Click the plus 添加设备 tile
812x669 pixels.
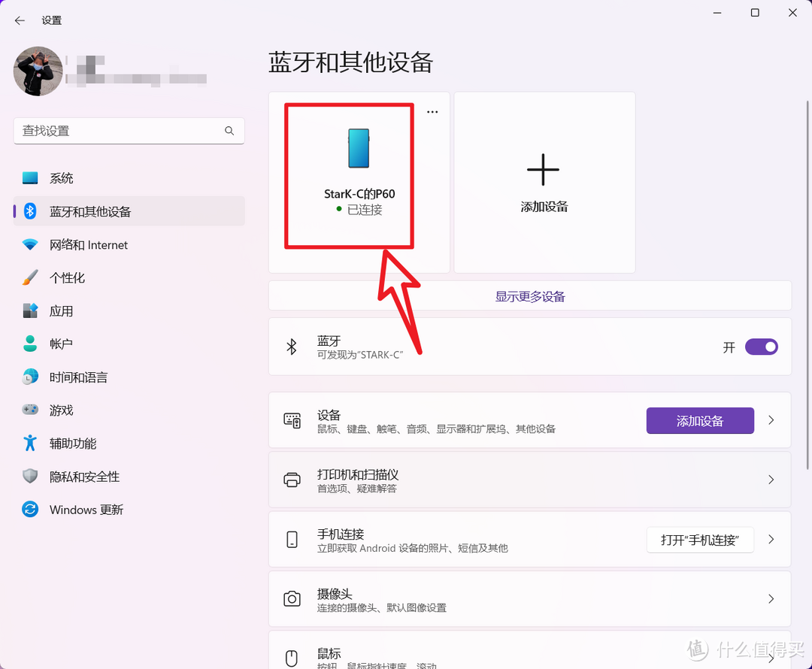click(544, 182)
